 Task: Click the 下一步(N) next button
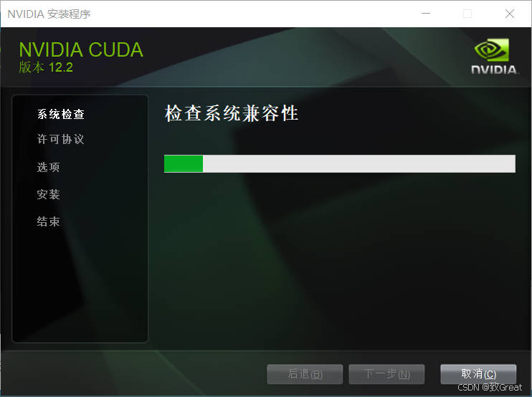(x=386, y=374)
